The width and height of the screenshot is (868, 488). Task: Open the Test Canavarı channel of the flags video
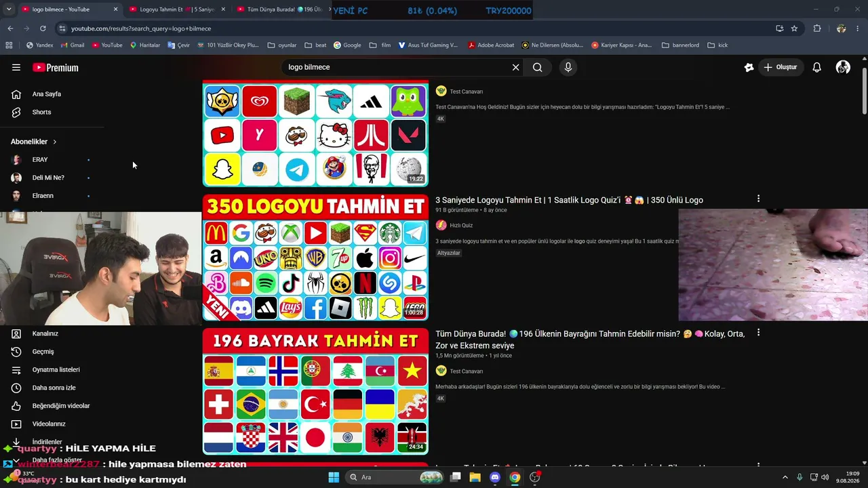pyautogui.click(x=466, y=371)
